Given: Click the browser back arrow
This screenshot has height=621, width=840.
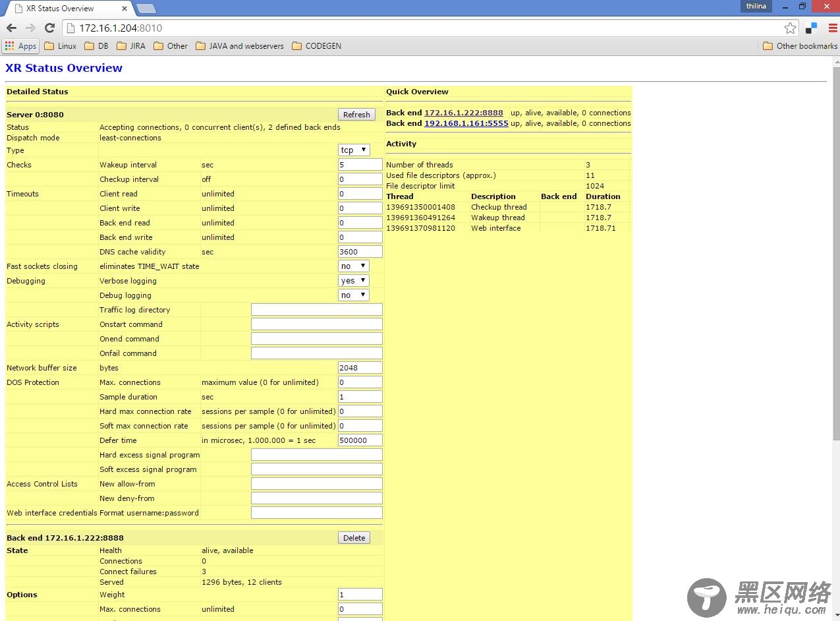Looking at the screenshot, I should [11, 28].
